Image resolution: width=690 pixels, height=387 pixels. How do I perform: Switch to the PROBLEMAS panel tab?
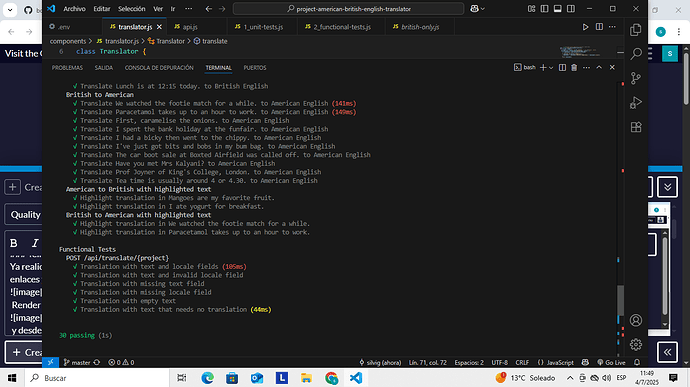[67, 68]
